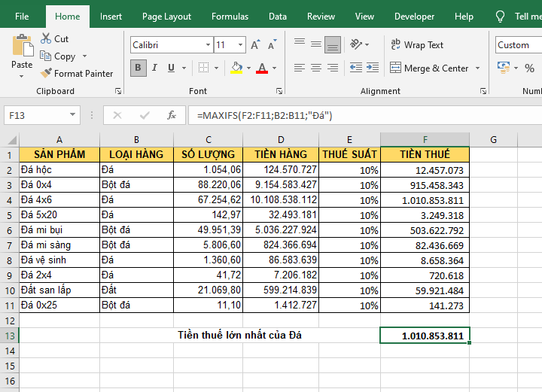The width and height of the screenshot is (542, 392).
Task: Click the Center align text icon
Action: pos(316,68)
